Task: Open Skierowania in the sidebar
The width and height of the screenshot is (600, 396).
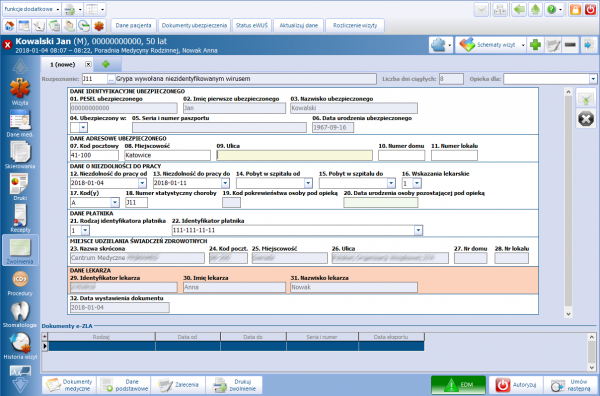Action: pyautogui.click(x=20, y=155)
